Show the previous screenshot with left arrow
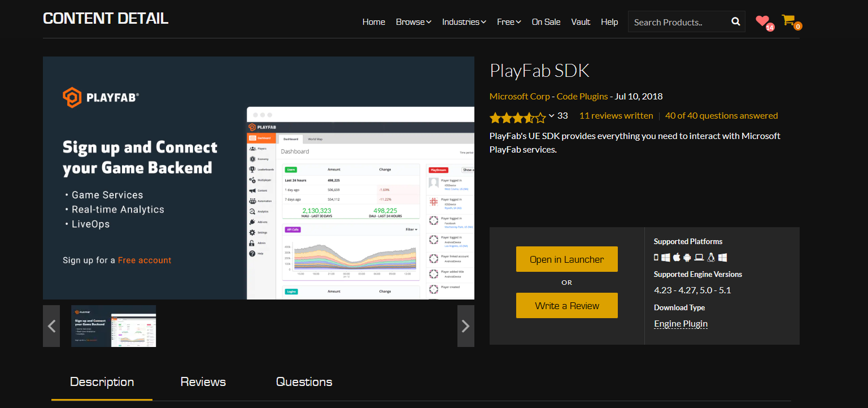 pos(51,326)
